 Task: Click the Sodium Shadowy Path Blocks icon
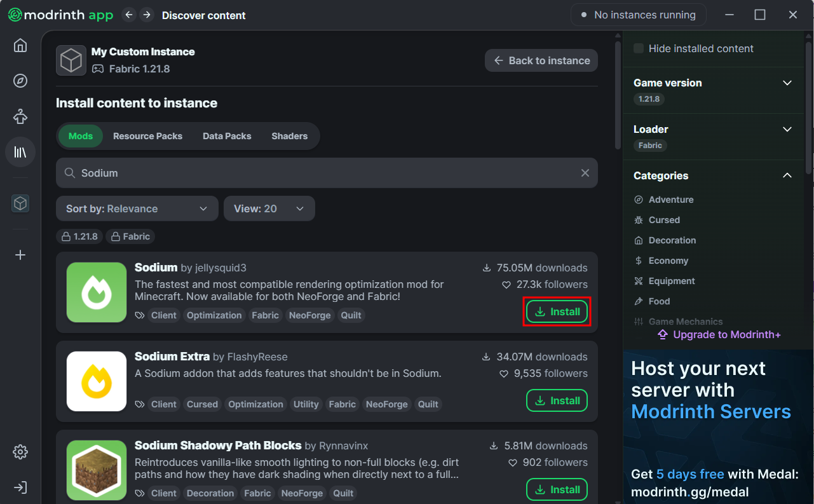tap(97, 470)
